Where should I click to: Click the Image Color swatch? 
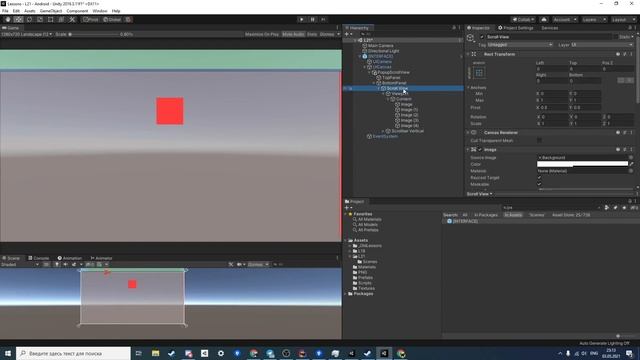click(582, 164)
